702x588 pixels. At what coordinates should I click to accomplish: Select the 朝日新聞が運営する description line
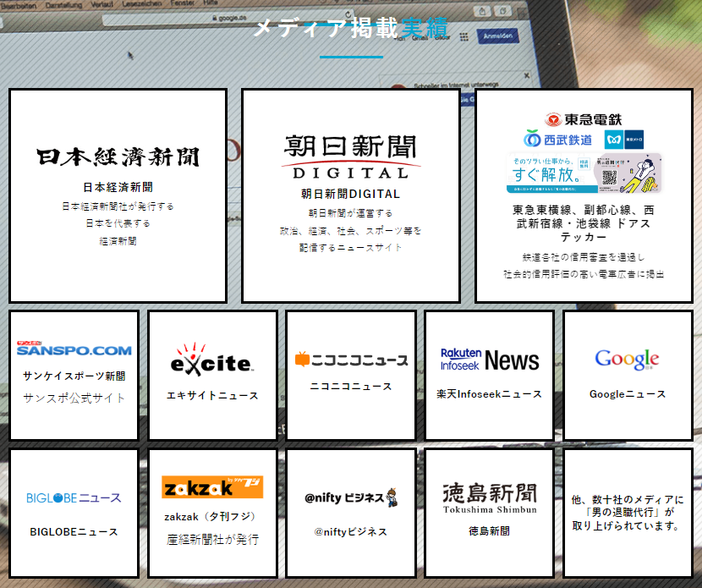point(350,213)
